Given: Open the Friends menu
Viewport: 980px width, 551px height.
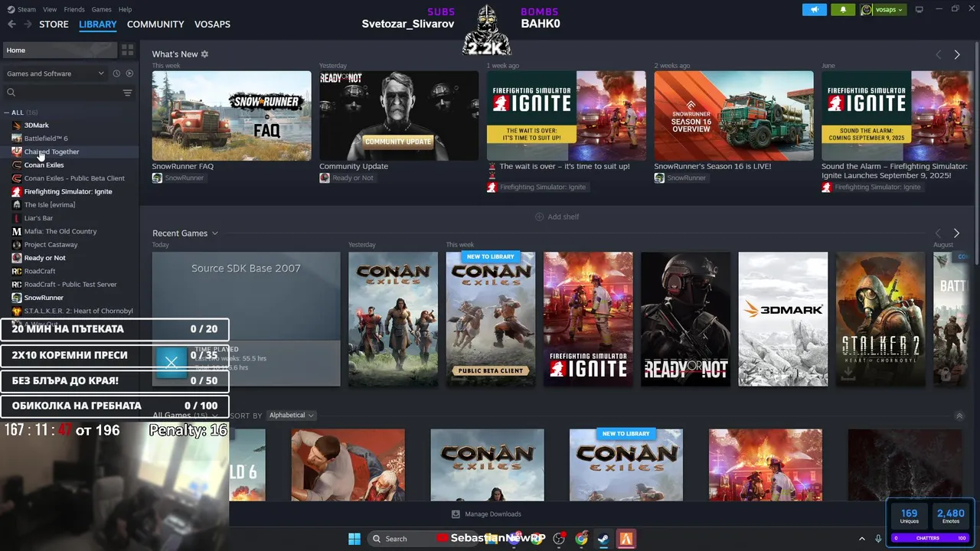Looking at the screenshot, I should coord(74,9).
